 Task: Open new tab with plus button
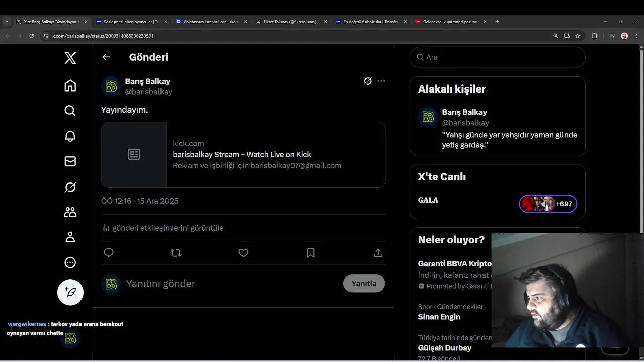pos(497,22)
